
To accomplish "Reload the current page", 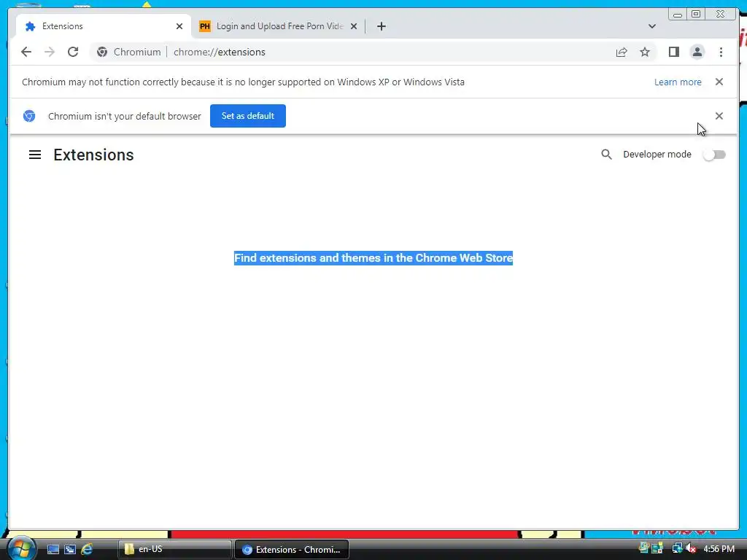I will (73, 52).
